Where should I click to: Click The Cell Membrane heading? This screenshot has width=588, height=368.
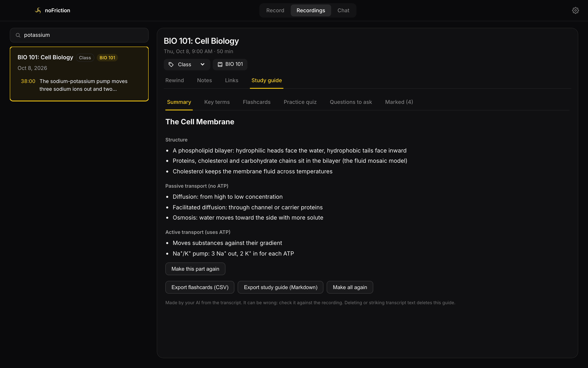tap(200, 122)
